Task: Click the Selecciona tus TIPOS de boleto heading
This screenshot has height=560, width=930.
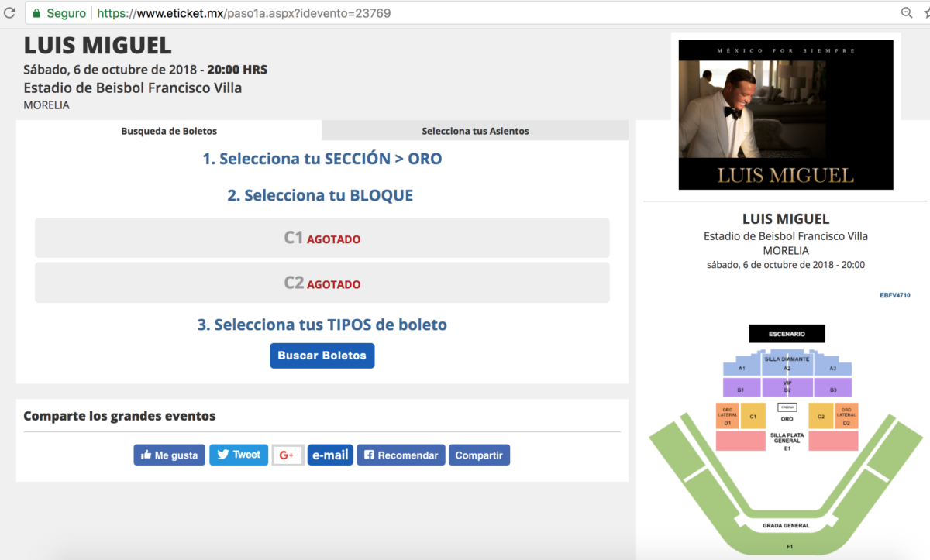Action: point(322,325)
